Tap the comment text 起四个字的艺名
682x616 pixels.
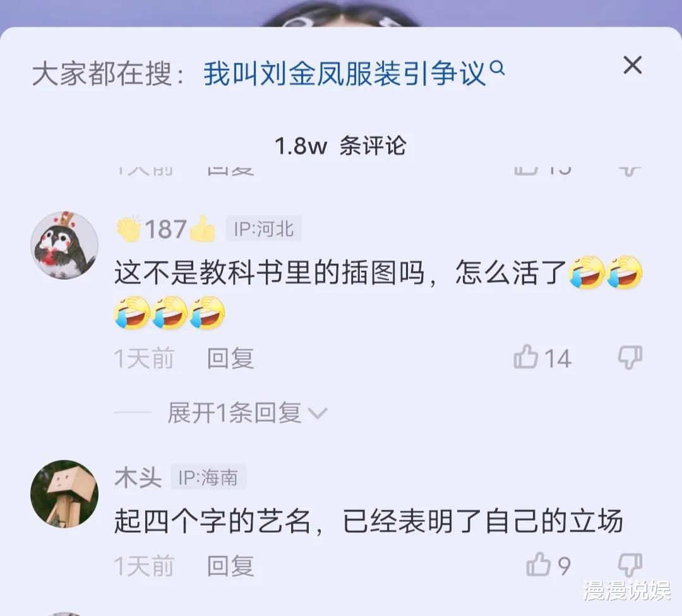(x=213, y=521)
